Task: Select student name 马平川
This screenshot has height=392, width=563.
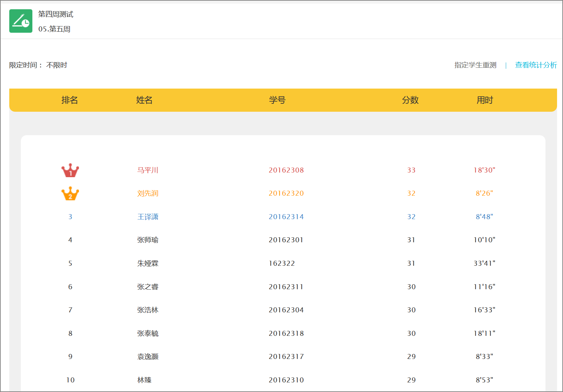Action: click(x=148, y=170)
